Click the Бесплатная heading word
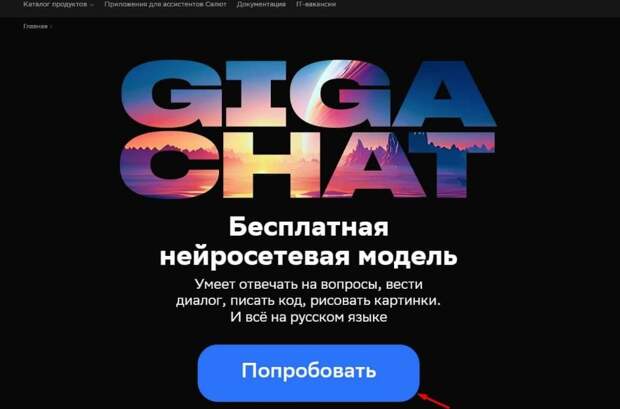Viewport: 620px width, 409px height. [x=309, y=227]
